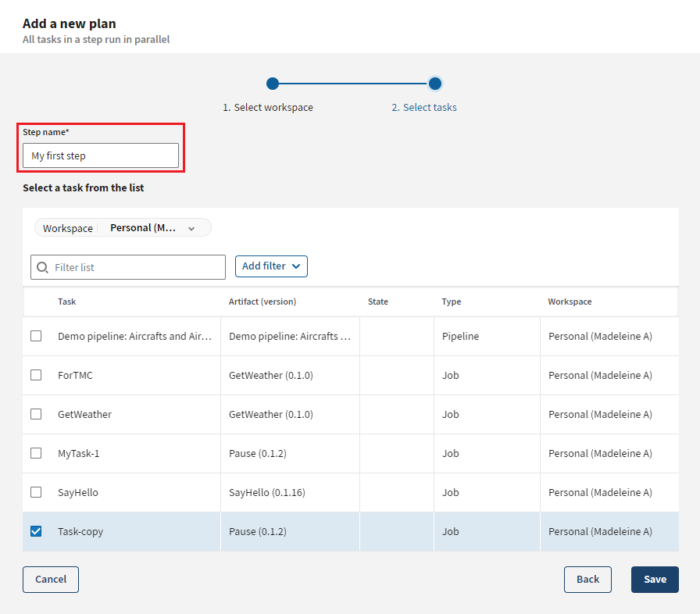Check the Demo pipeline task checkbox
This screenshot has height=614, width=700.
(x=36, y=336)
